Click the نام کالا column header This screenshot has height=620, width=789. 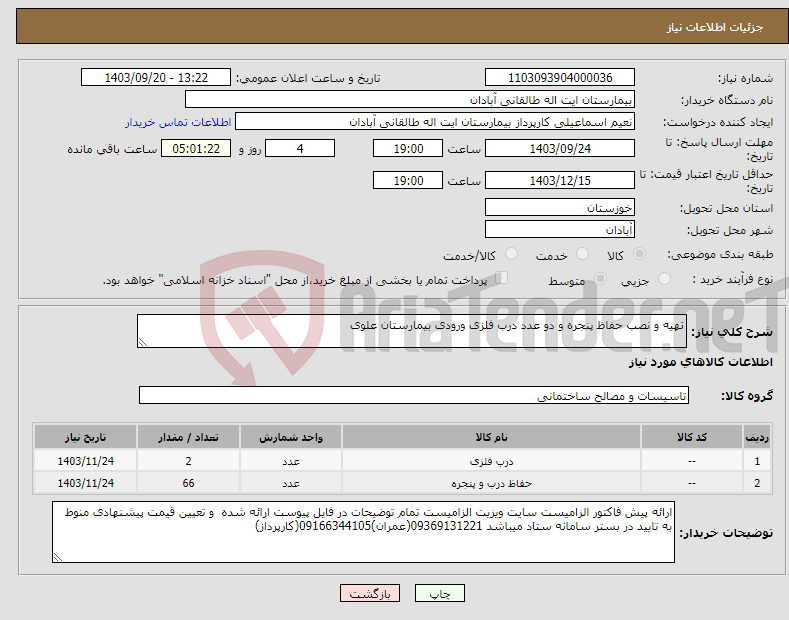491,437
